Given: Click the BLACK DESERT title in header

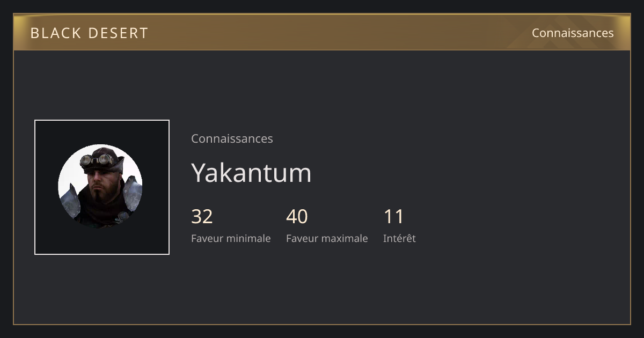Looking at the screenshot, I should [x=89, y=33].
